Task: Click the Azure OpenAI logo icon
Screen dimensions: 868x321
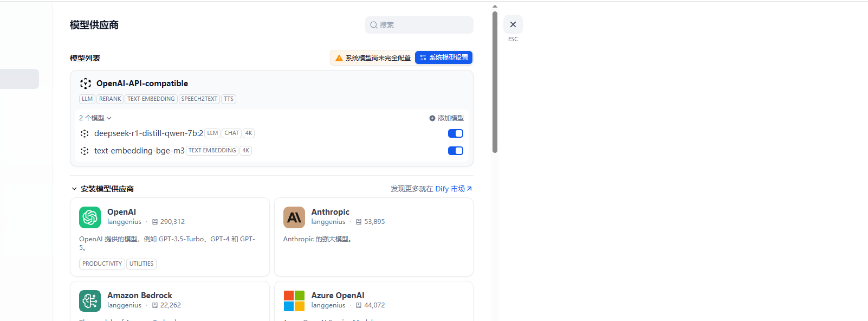Action: tap(294, 301)
